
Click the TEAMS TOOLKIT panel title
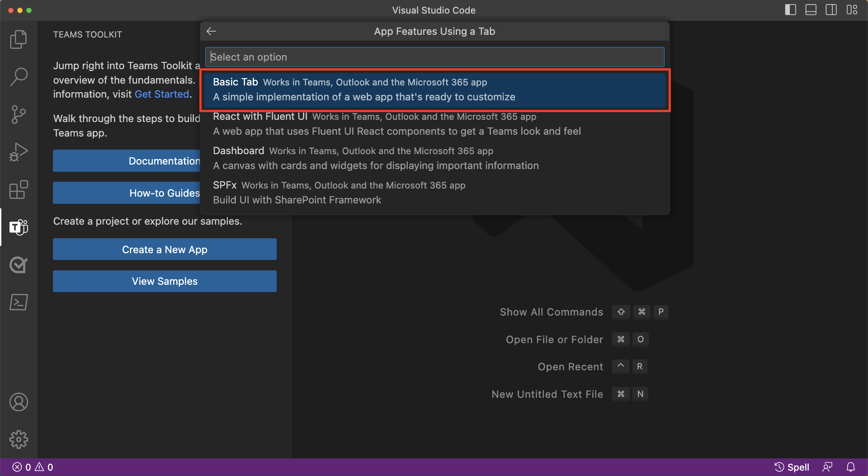(x=88, y=34)
